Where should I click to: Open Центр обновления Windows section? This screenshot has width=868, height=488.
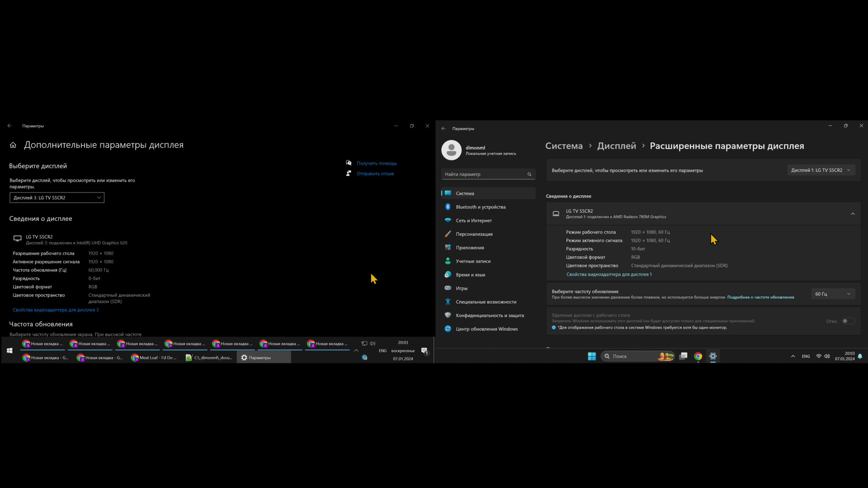(x=486, y=329)
